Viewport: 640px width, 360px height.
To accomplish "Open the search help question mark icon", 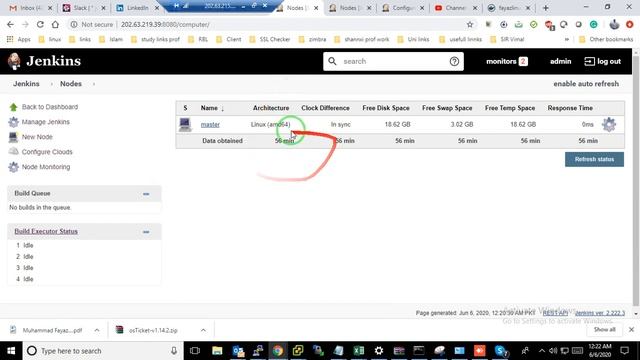I will coord(454,61).
